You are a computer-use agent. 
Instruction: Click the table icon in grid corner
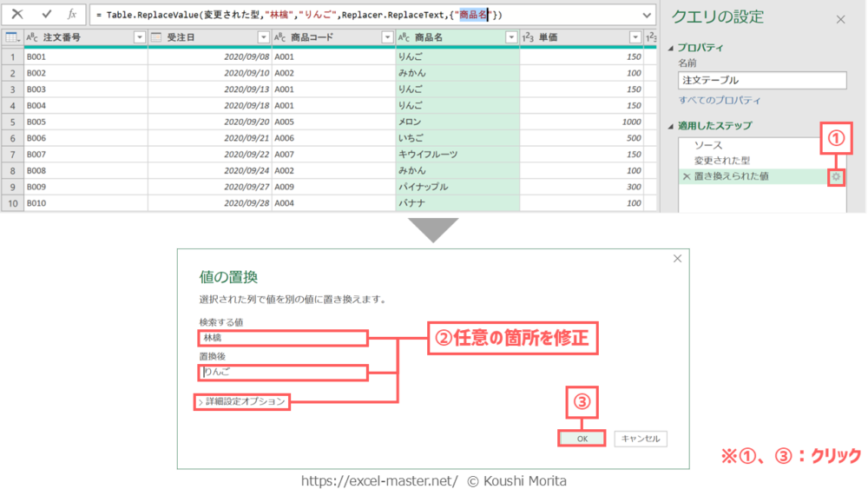click(x=12, y=37)
